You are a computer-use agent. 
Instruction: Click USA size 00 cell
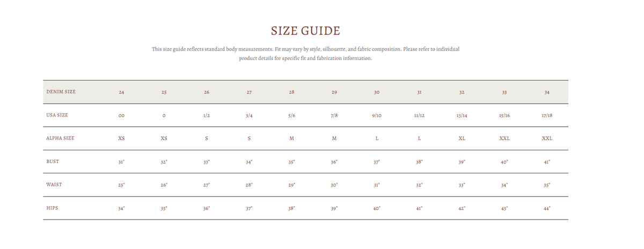[122, 115]
